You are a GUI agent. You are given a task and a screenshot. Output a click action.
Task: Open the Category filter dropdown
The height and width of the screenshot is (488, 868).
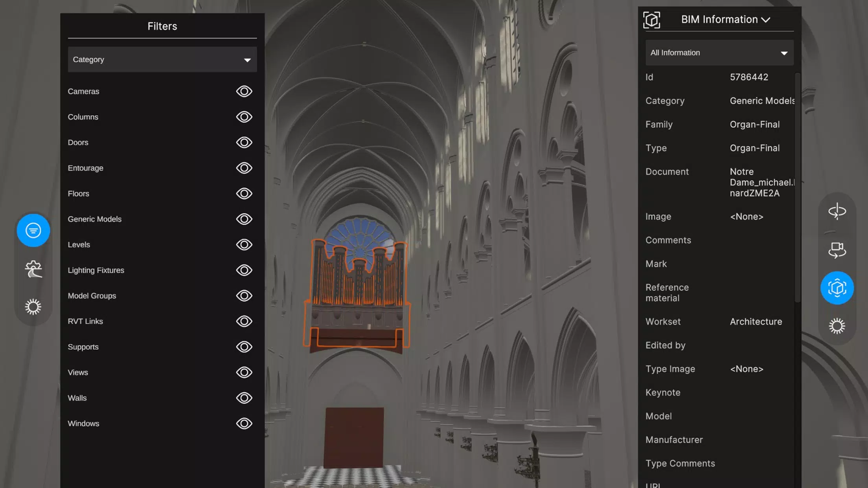pos(162,59)
